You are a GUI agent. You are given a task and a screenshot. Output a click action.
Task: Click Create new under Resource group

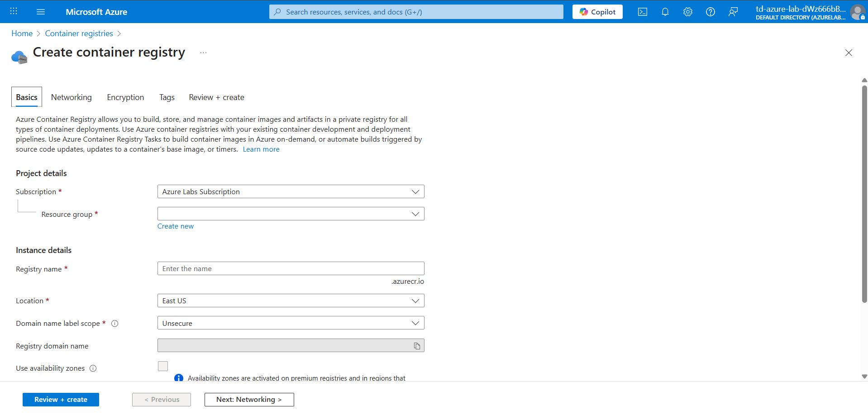pyautogui.click(x=175, y=226)
